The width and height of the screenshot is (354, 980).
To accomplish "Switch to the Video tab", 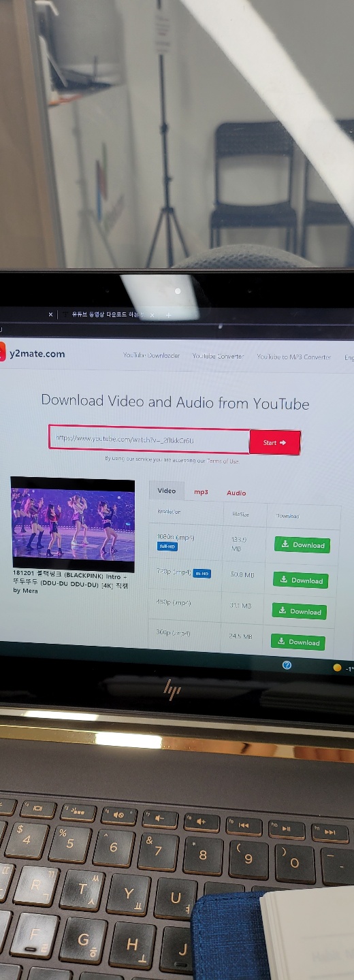I will (x=167, y=491).
